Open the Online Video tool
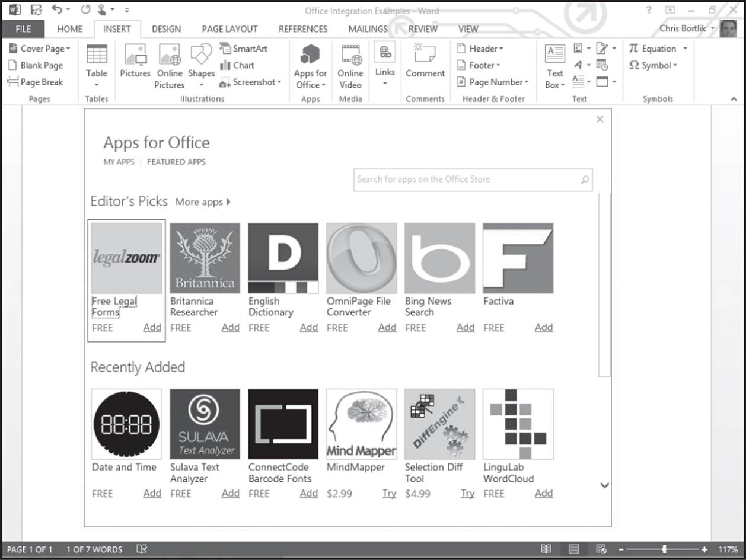The width and height of the screenshot is (746, 560). point(350,67)
